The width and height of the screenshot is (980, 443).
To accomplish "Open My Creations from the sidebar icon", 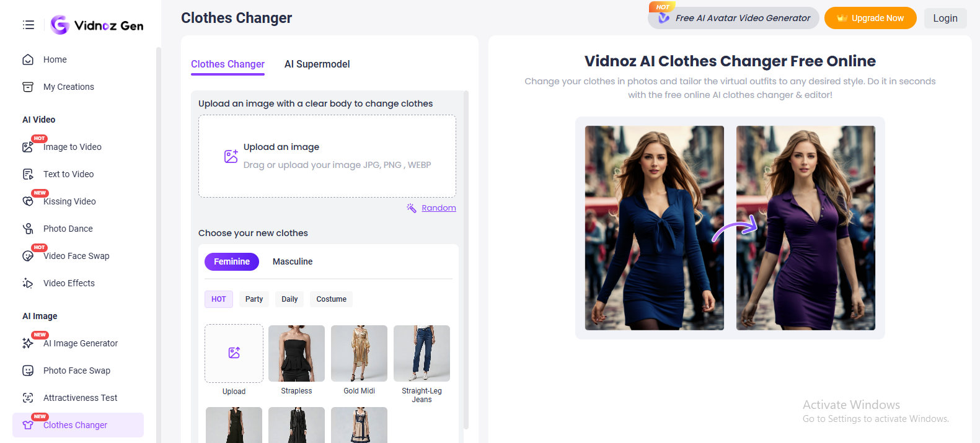I will pyautogui.click(x=28, y=87).
